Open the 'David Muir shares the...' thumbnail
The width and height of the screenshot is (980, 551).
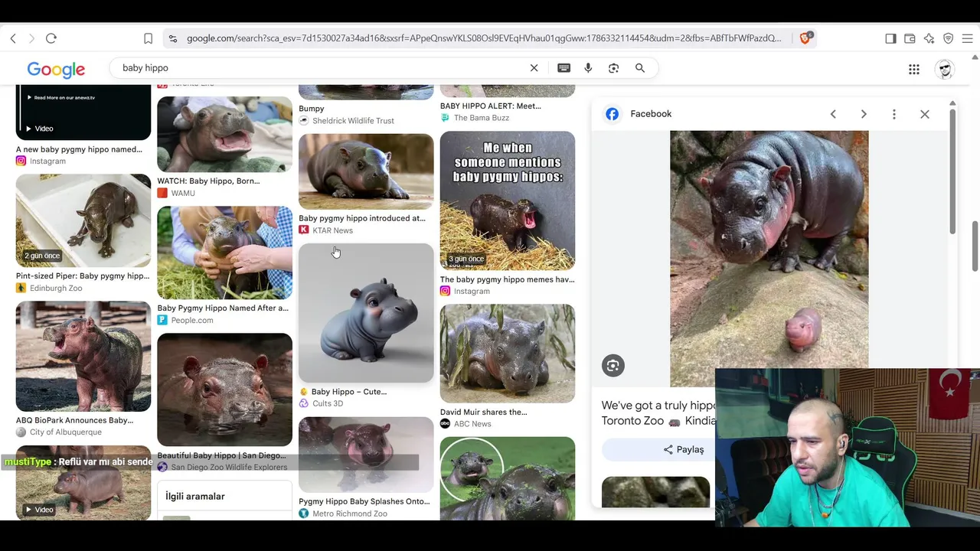(x=508, y=354)
